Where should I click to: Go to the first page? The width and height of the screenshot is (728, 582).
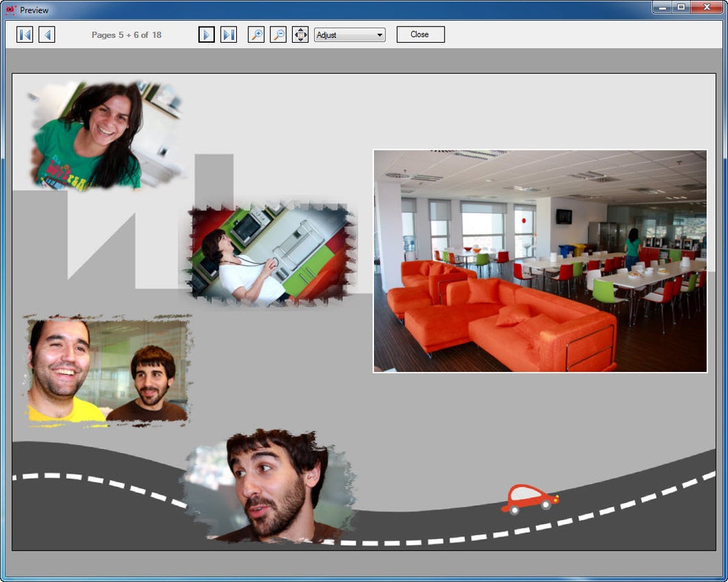point(24,34)
